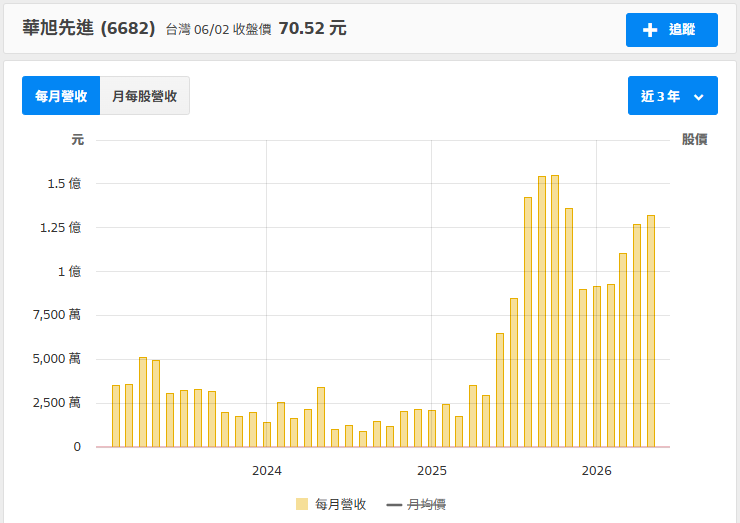This screenshot has width=740, height=523.
Task: Click the stock title 華旭先進 (6682)
Action: pyautogui.click(x=89, y=28)
